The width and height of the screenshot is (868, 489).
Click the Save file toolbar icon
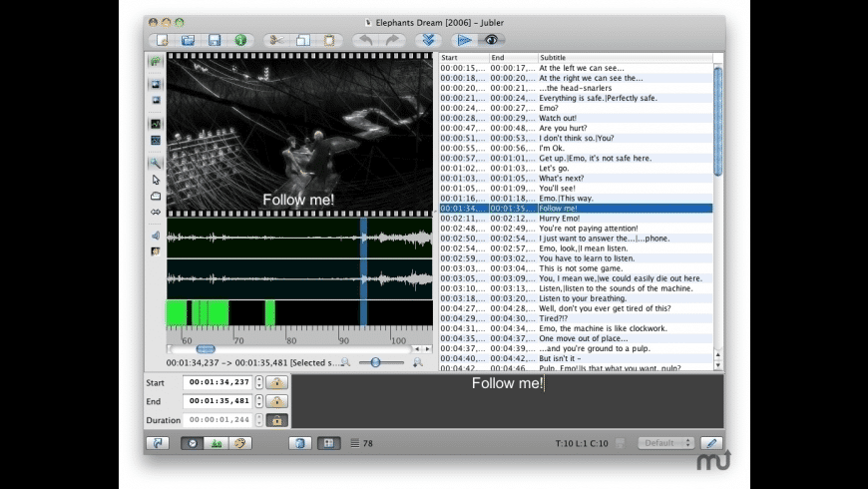pos(214,40)
